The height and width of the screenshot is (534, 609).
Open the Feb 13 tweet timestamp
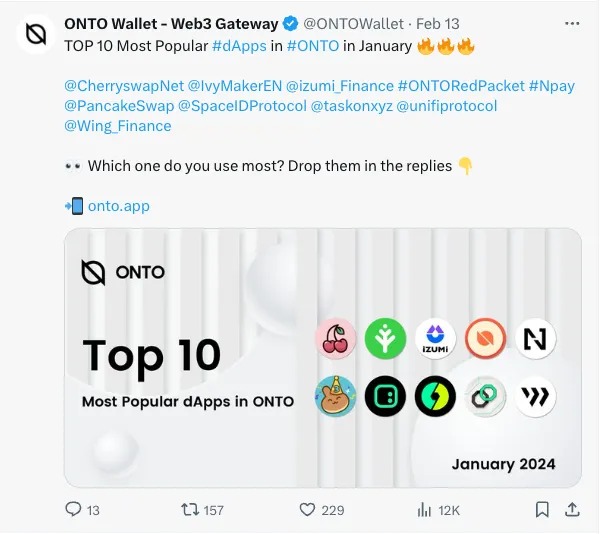(437, 24)
